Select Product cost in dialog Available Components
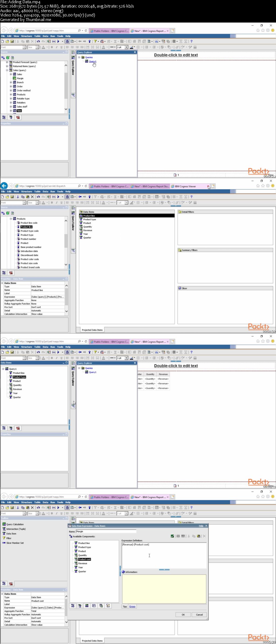276x644 pixels. pos(84,559)
